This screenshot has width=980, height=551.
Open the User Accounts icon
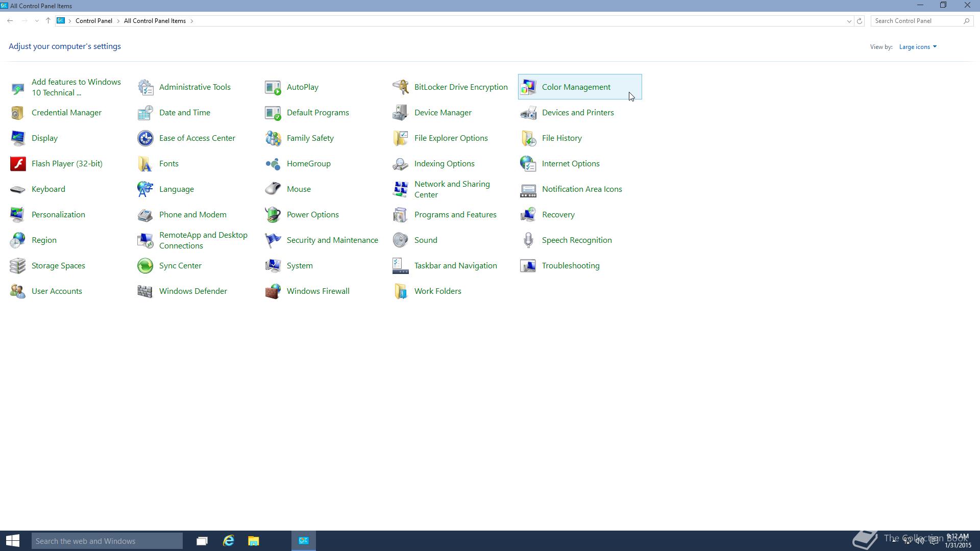click(18, 291)
